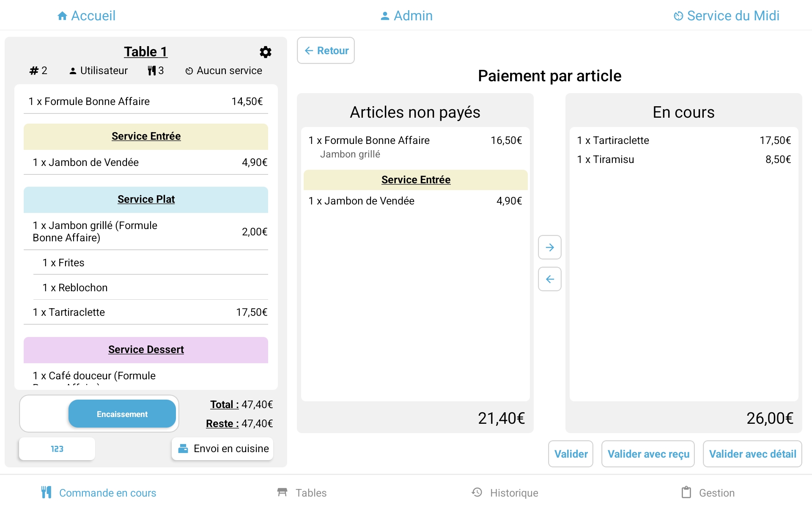Select Tartiraclette in the En cours list
Image resolution: width=812 pixels, height=508 pixels.
(x=683, y=140)
